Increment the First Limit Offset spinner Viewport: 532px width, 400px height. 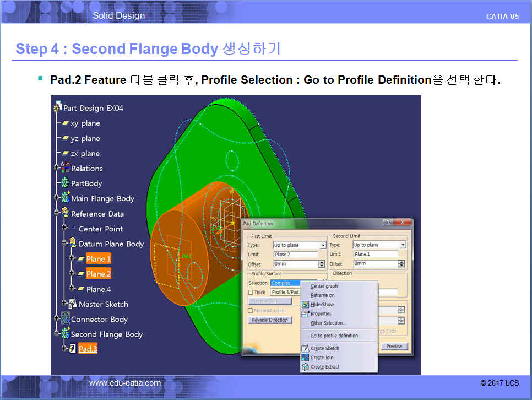(x=322, y=262)
